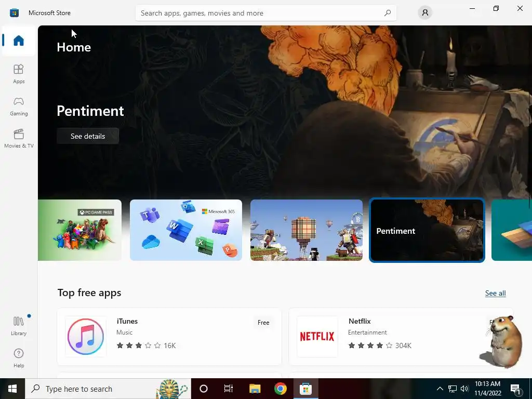Image resolution: width=532 pixels, height=399 pixels.
Task: Open network status tray icon
Action: click(x=453, y=389)
